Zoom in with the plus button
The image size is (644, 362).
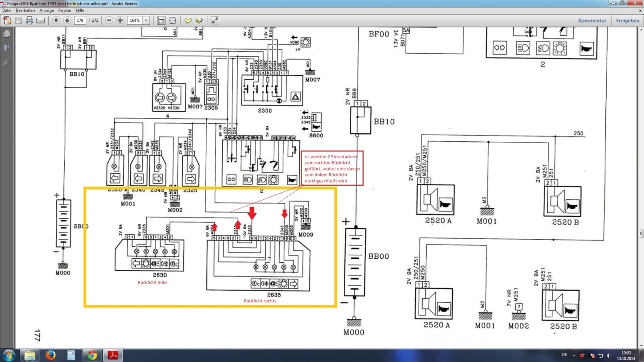click(x=120, y=20)
